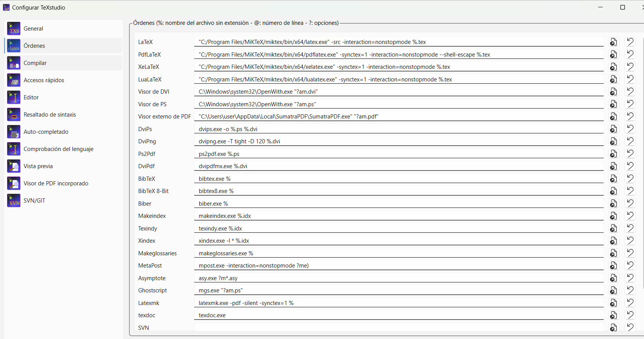The width and height of the screenshot is (644, 339).
Task: Open Resaltado de sintaxis settings
Action: coord(63,115)
